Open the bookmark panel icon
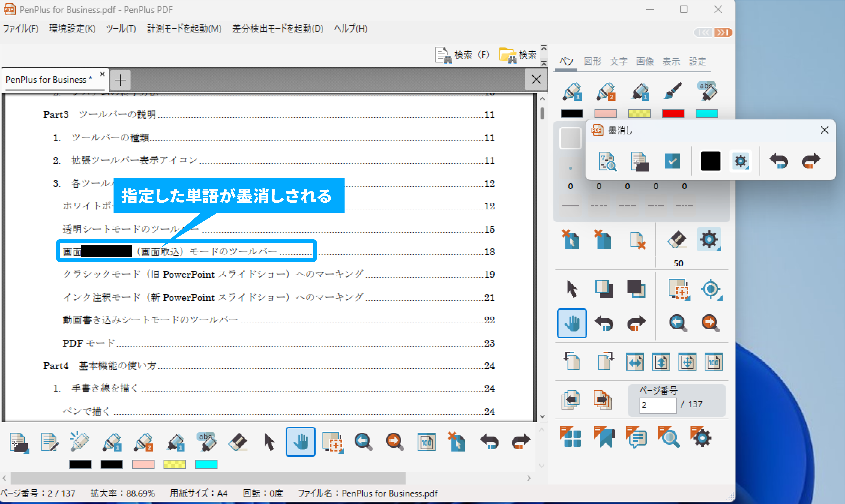The height and width of the screenshot is (504, 845). click(604, 438)
